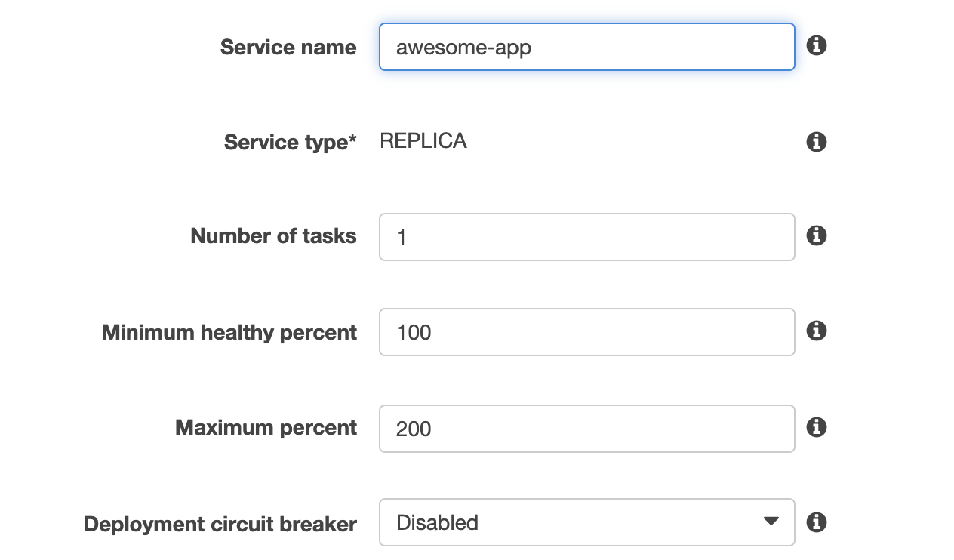
Task: Click the Minimum healthy percent value field
Action: coord(587,331)
